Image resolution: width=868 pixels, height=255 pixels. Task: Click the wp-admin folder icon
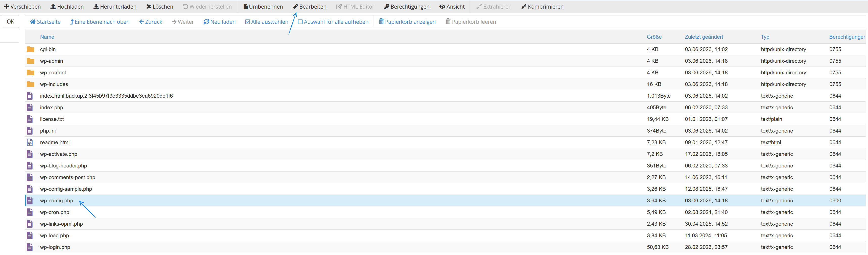tap(31, 61)
